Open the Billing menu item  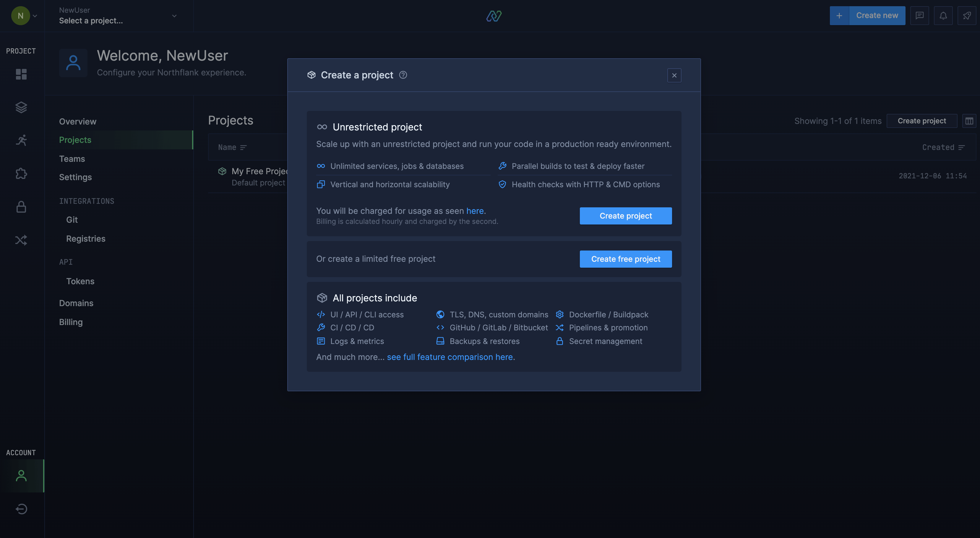[x=71, y=322]
